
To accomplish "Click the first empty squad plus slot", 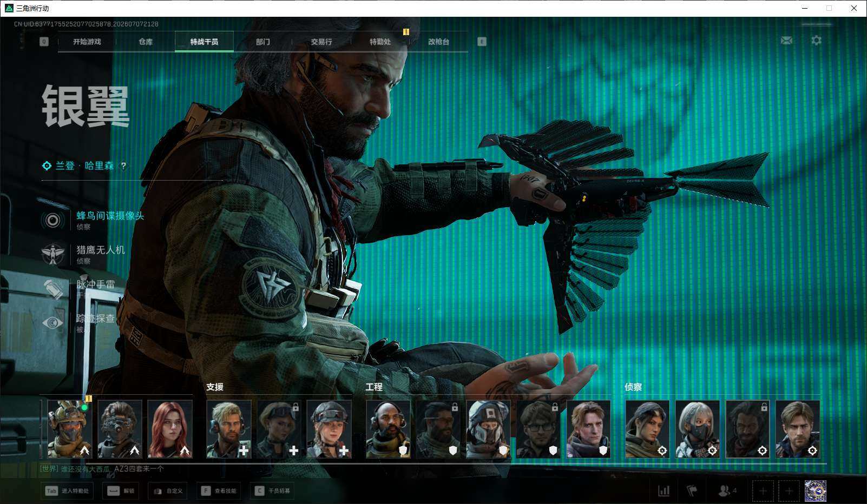I will pyautogui.click(x=763, y=491).
